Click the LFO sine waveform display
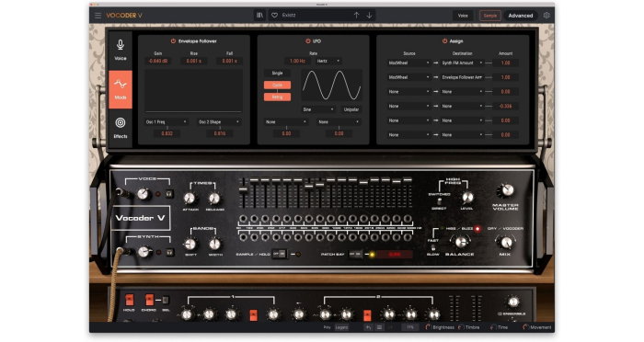The height and width of the screenshot is (342, 644). coord(331,85)
